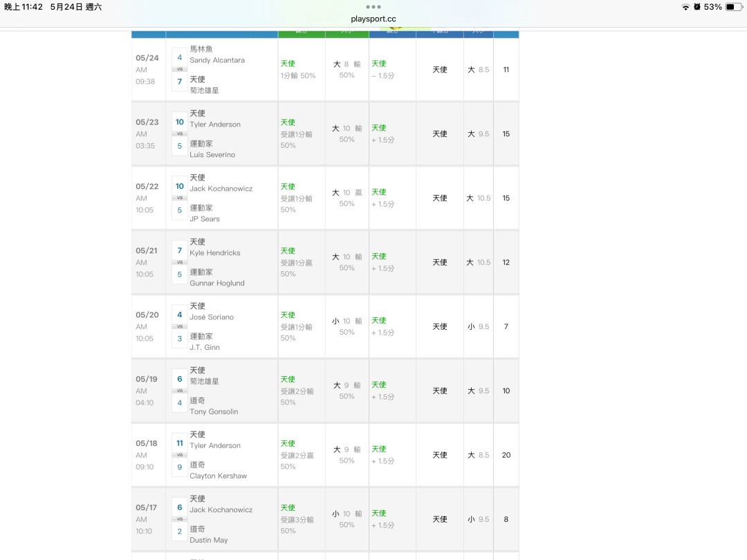
Task: Click total runs 20 on 05/18 row
Action: pos(506,455)
